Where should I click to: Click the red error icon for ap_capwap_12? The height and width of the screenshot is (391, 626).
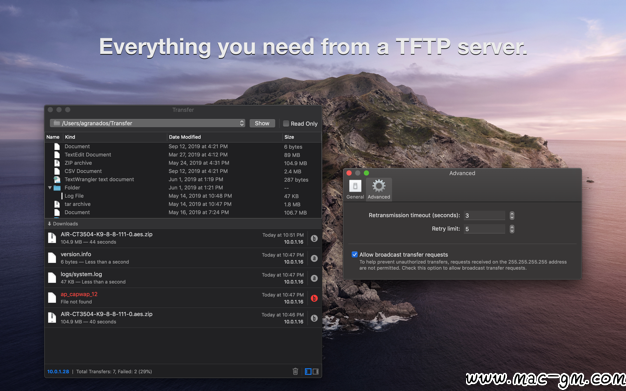[314, 298]
